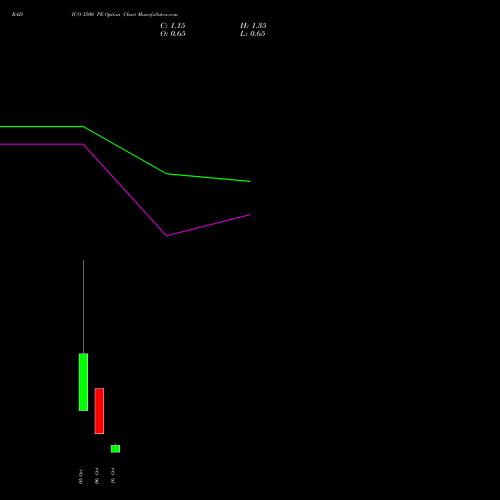Select the small green candlestick
Image resolution: width=500 pixels, height=500 pixels.
(115, 449)
